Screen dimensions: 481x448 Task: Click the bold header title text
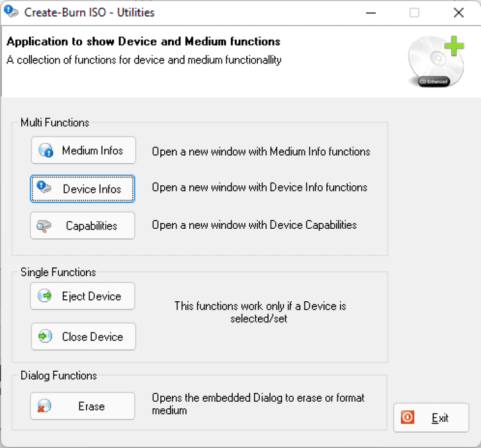(144, 42)
